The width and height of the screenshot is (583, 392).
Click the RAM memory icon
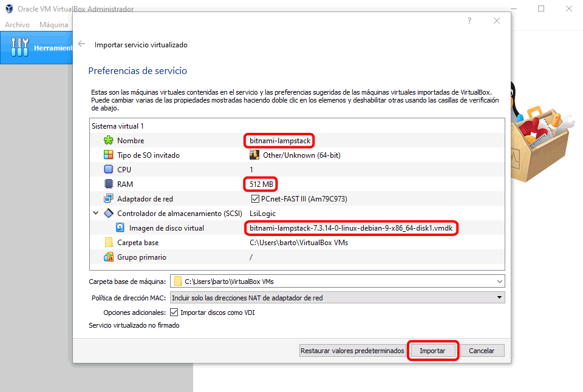(108, 184)
